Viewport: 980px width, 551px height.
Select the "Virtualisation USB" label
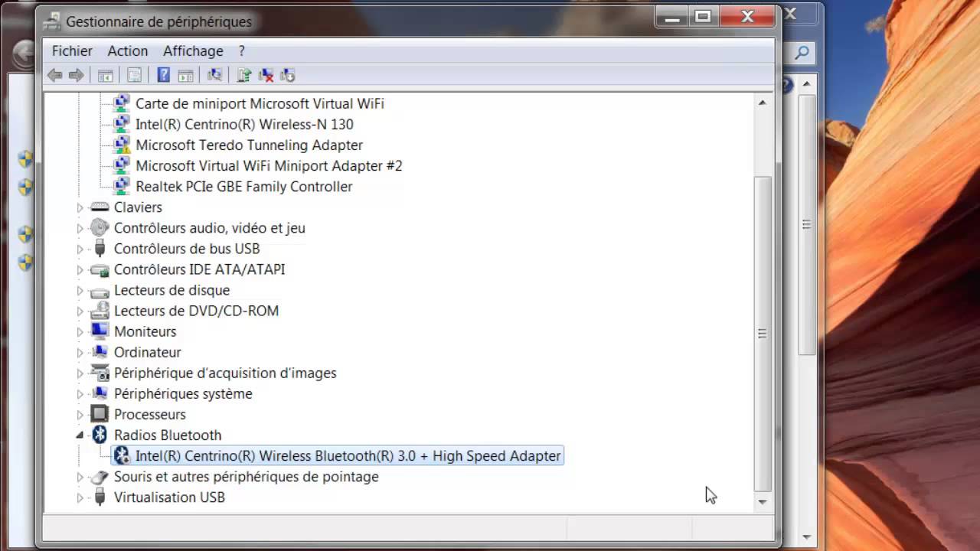coord(169,497)
